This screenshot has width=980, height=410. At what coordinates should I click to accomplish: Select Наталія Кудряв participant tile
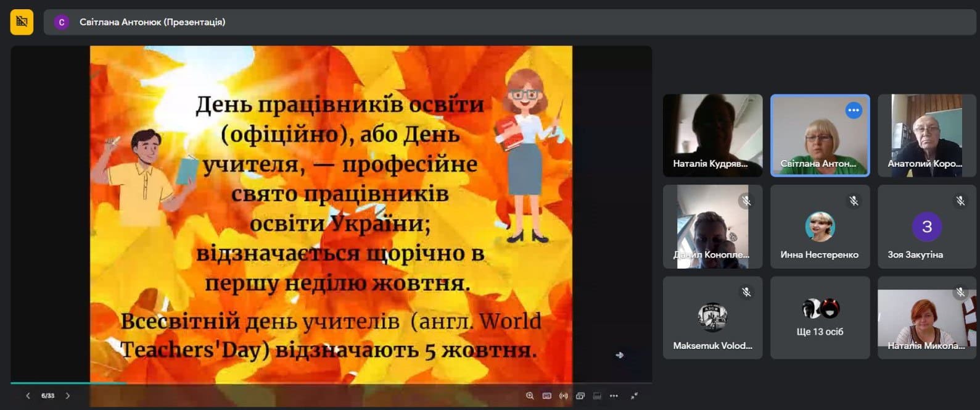click(x=712, y=135)
